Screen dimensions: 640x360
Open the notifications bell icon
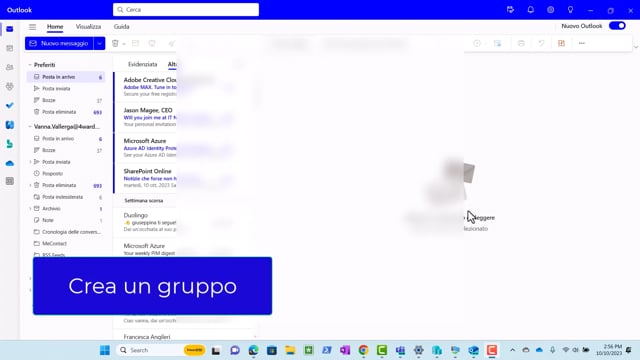[531, 10]
